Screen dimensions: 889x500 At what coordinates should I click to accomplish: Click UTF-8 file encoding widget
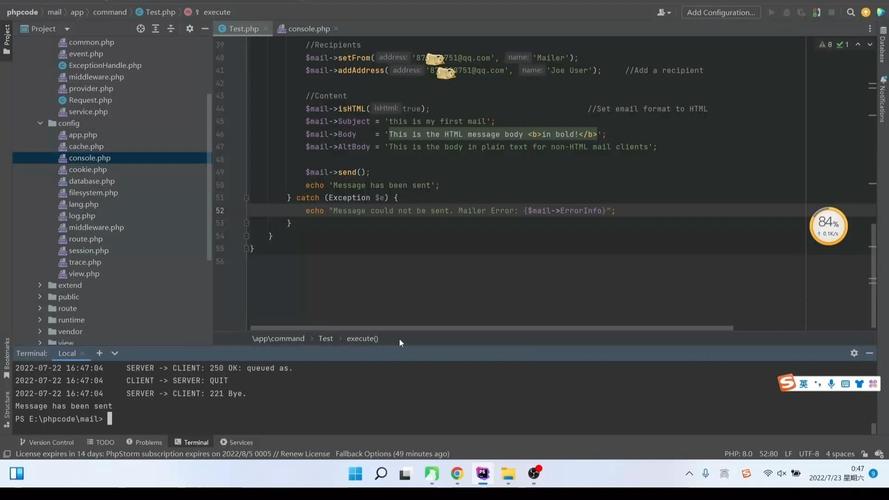[x=809, y=454]
